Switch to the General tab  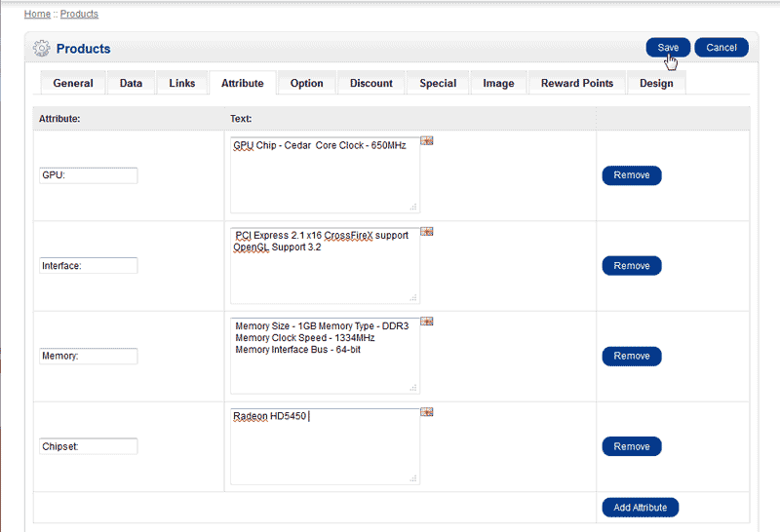coord(73,84)
